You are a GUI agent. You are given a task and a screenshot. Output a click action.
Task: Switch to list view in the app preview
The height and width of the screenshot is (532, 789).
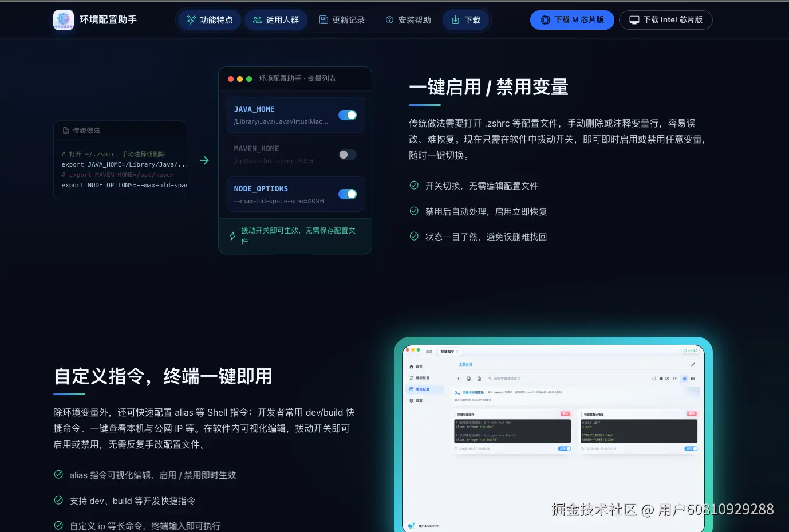point(693,379)
